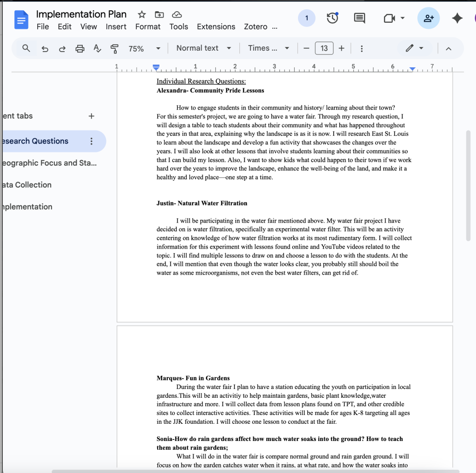Increase font size with plus button

click(342, 48)
